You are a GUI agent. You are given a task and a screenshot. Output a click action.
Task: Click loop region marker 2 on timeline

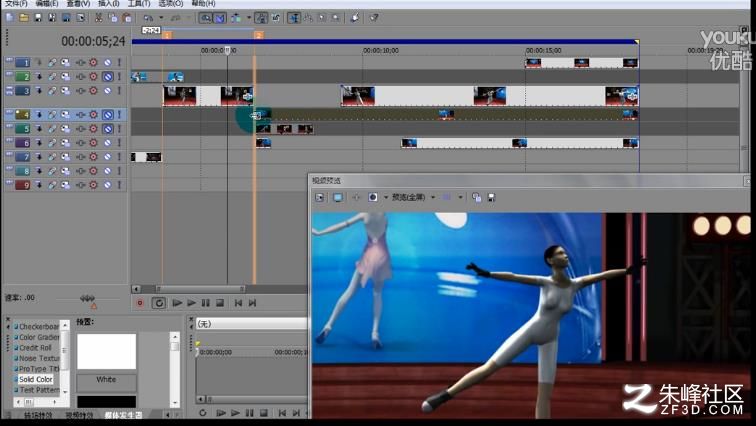(x=259, y=35)
